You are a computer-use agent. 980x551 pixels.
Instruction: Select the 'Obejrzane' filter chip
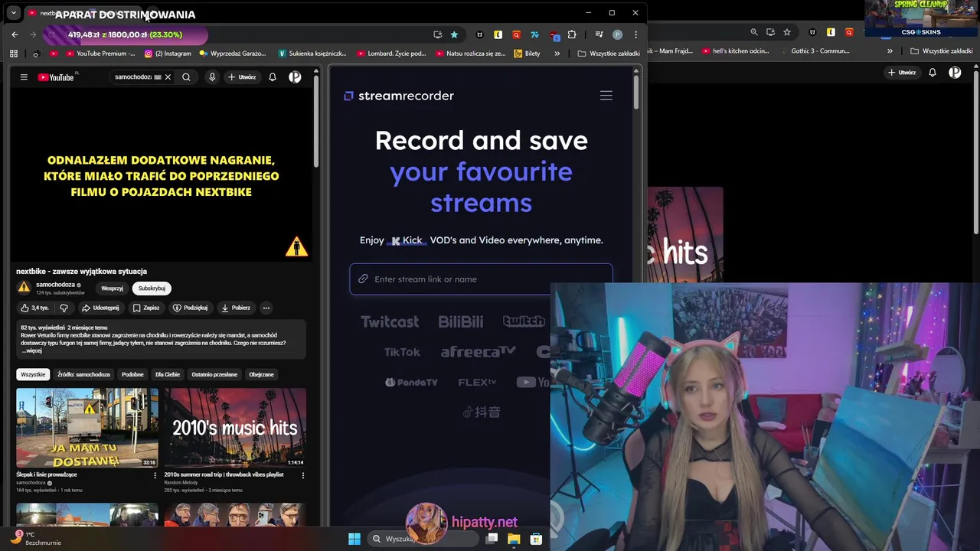point(261,374)
